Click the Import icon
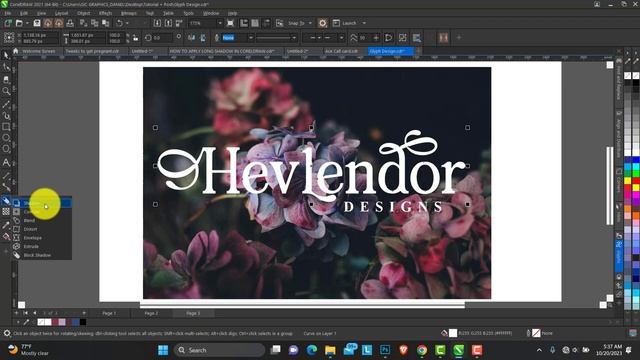 point(157,23)
